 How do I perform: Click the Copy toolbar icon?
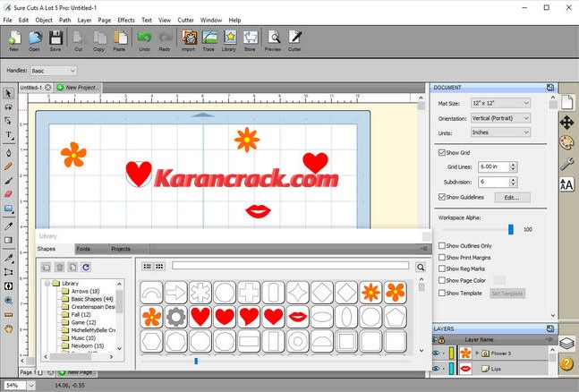pos(99,40)
